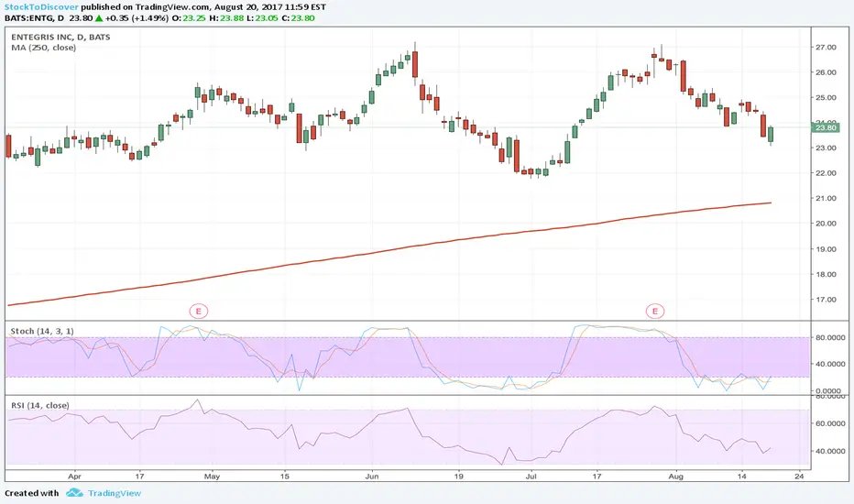Click the 22.00 price axis label
The height and width of the screenshot is (504, 854).
[826, 173]
